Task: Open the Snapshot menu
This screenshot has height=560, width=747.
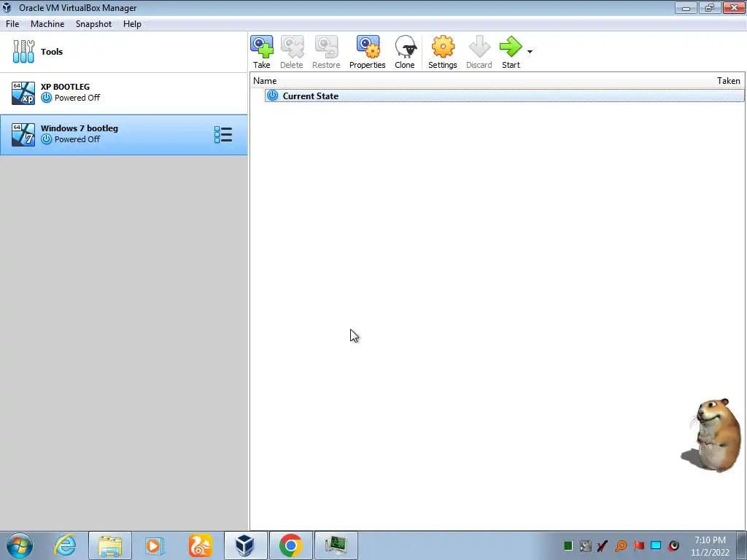Action: (94, 24)
